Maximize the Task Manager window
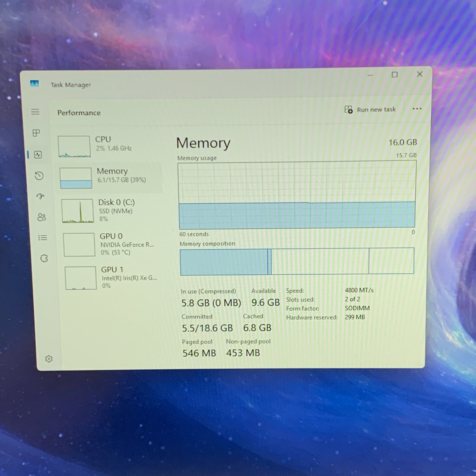Image resolution: width=476 pixels, height=476 pixels. 394,75
